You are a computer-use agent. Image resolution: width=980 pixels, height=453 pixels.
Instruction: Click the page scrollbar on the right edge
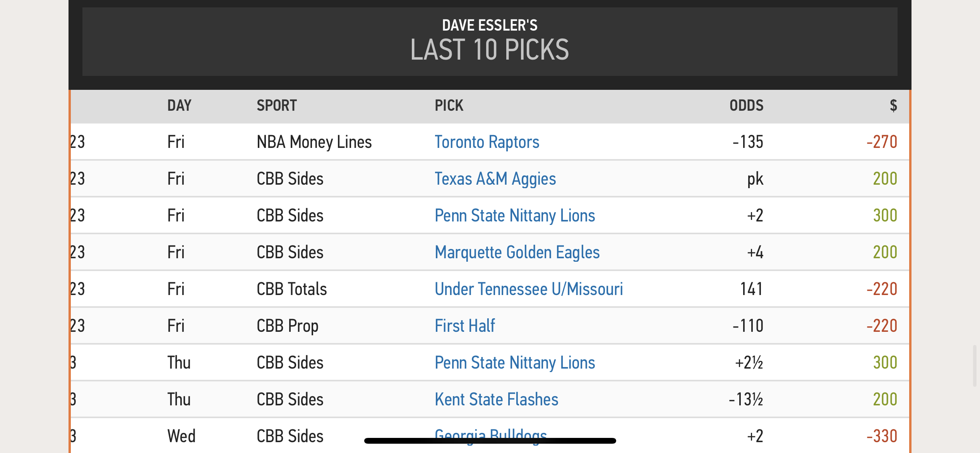point(975,365)
